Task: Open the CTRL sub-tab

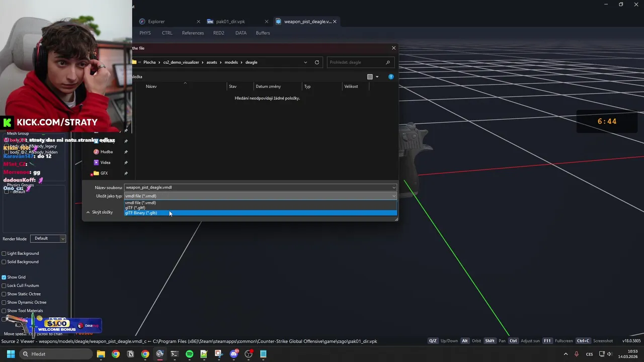Action: [167, 33]
